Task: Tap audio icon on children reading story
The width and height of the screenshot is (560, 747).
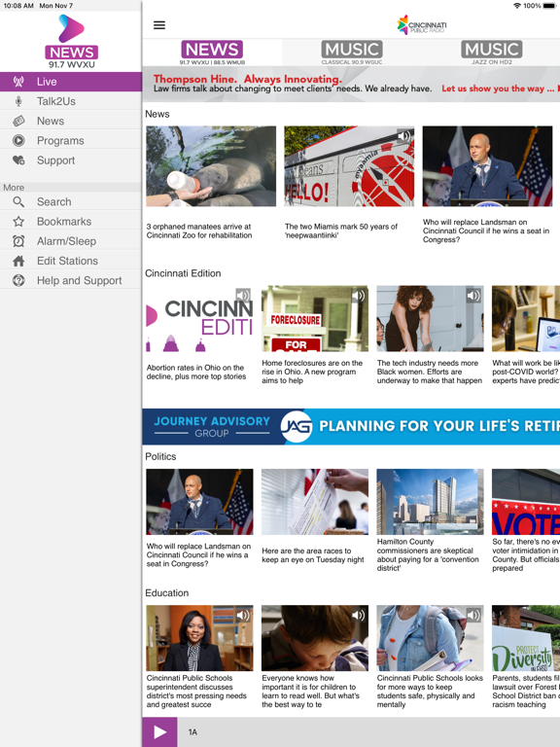Action: [x=358, y=616]
